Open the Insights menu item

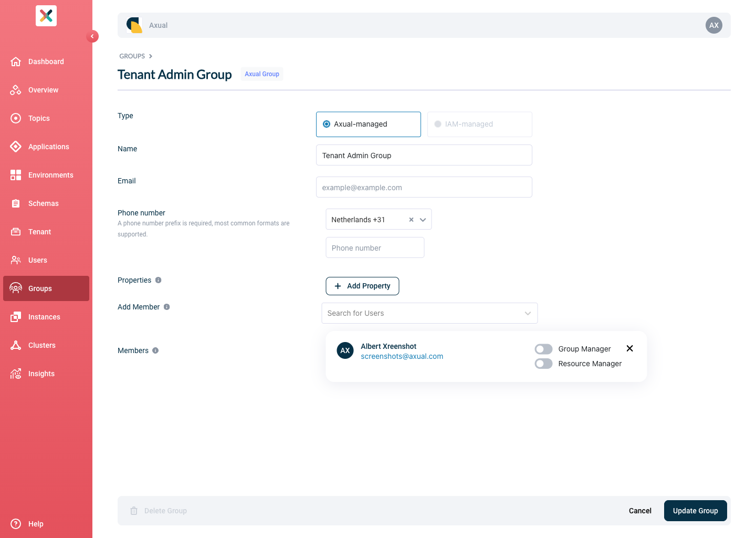[46, 374]
